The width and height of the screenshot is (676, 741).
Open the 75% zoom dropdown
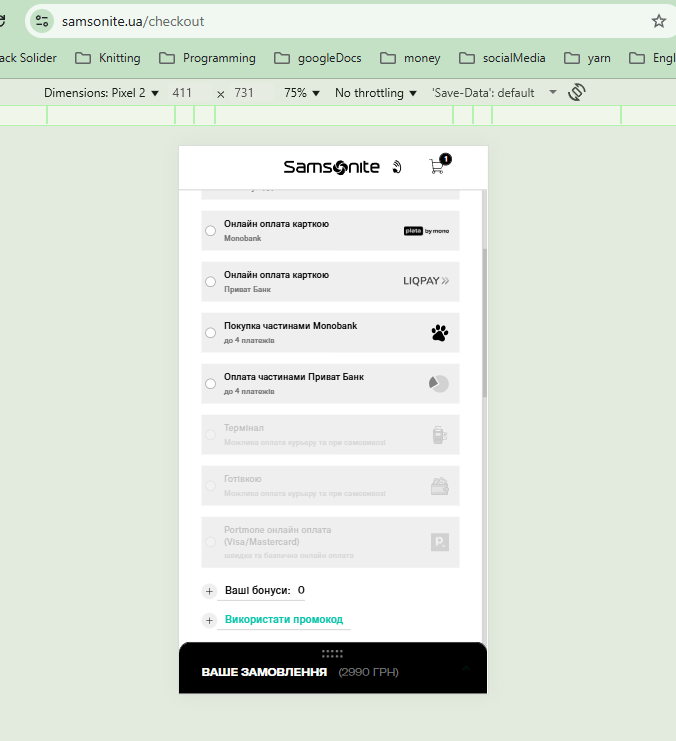302,93
